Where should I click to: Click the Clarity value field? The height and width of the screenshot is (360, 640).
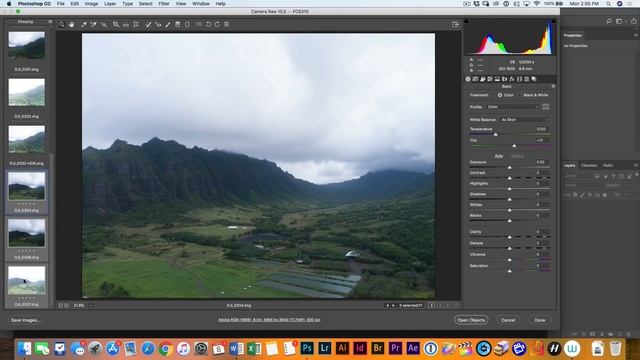542,232
